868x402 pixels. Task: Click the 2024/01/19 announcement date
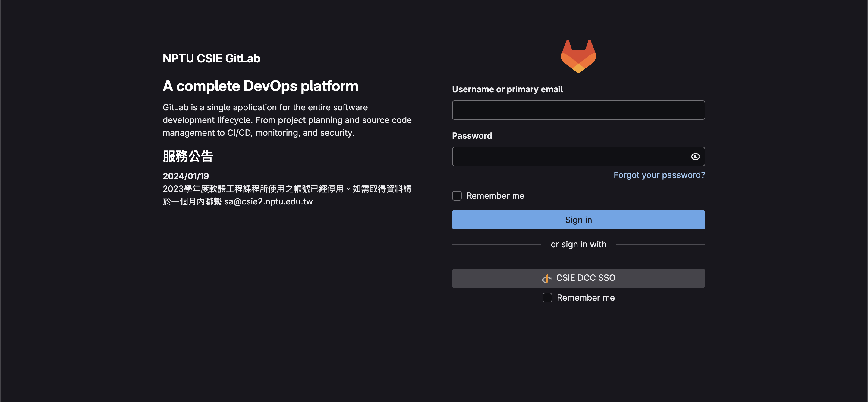coord(186,176)
